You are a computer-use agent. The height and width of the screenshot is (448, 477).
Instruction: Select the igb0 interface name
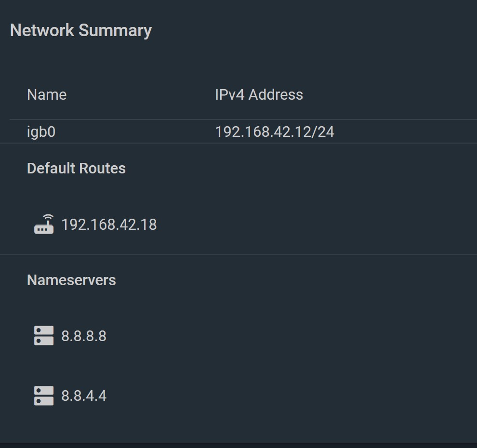point(41,132)
